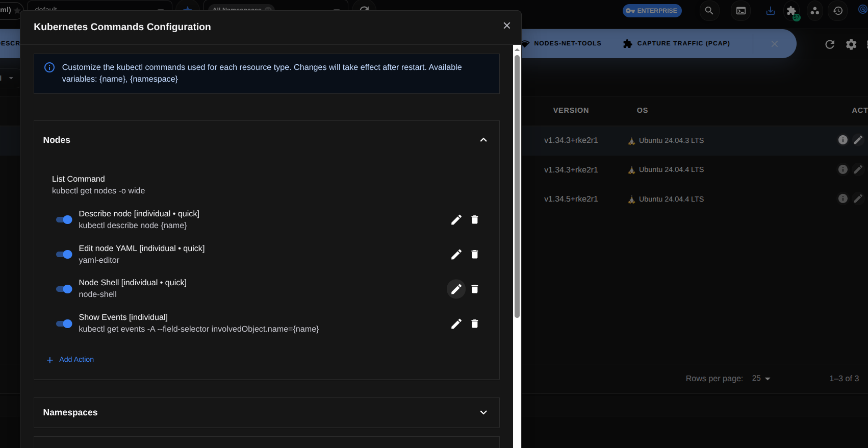Click 'yaml-editor' command text
Screen dimensions: 868x448
[99, 260]
